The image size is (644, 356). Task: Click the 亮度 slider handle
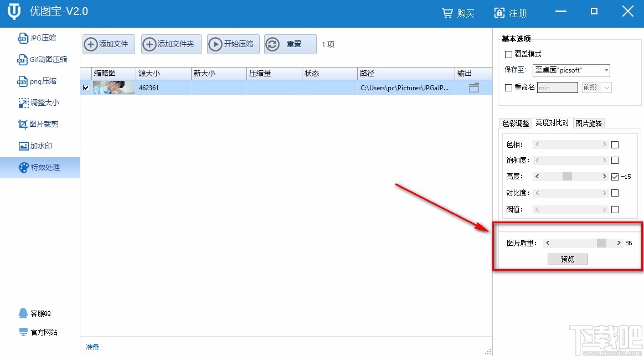[x=567, y=177]
